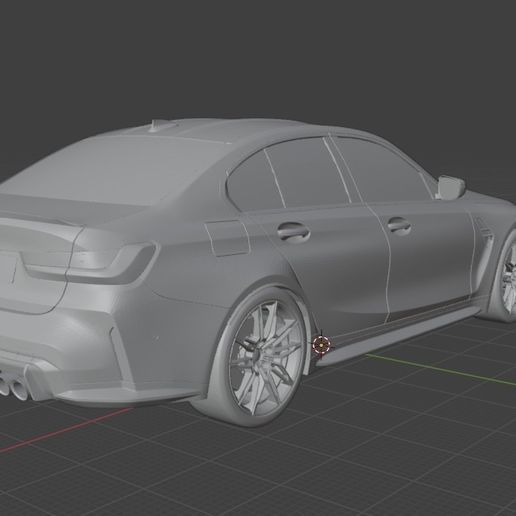This screenshot has height=516, width=516.
Task: Select the fuel filler cap on the car body
Action: (228, 238)
